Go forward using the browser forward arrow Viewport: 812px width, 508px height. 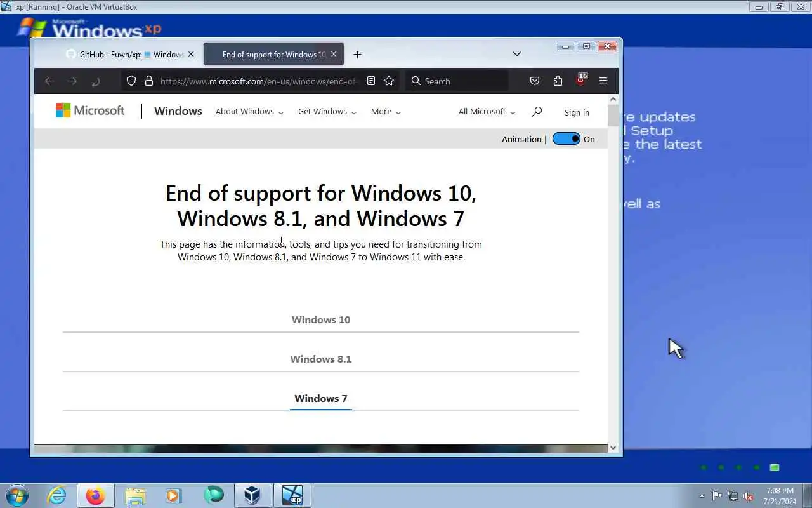coord(72,81)
